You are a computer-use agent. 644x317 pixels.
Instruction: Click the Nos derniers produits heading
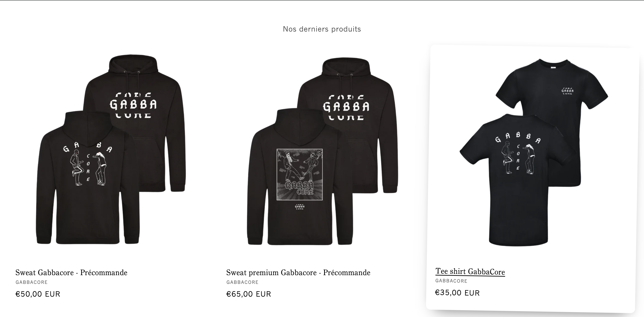[x=322, y=29]
